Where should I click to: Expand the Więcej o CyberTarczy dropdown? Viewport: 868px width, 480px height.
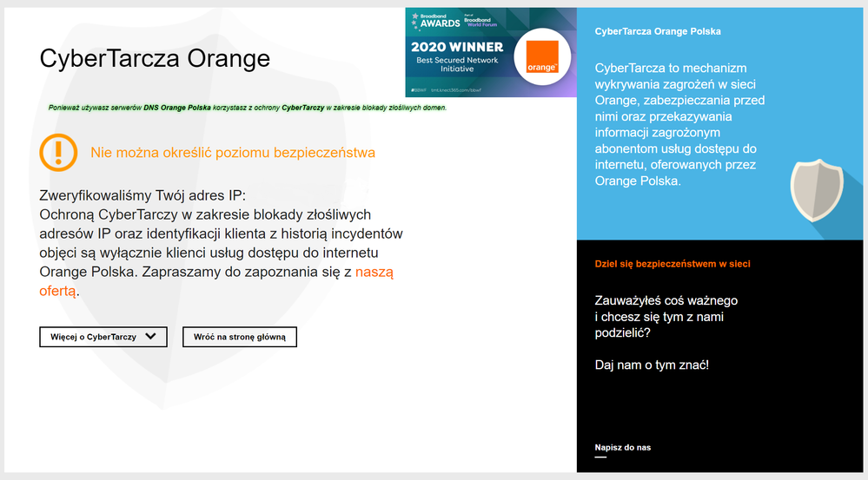[x=103, y=337]
